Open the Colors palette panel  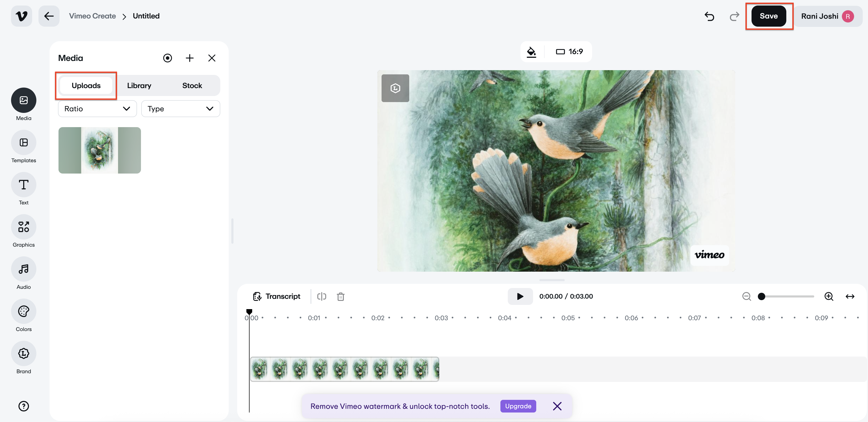tap(24, 311)
